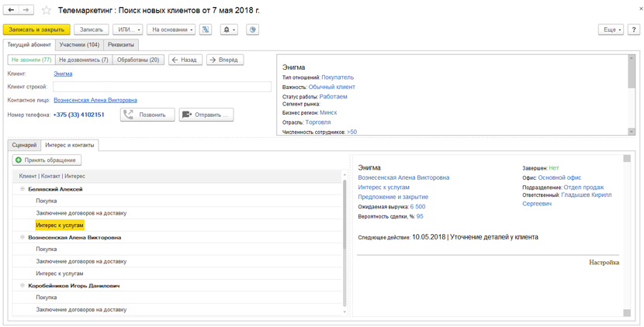Screen dimensions: 644x327
Task: Open the bell reminder dropdown icon
Action: tap(230, 29)
